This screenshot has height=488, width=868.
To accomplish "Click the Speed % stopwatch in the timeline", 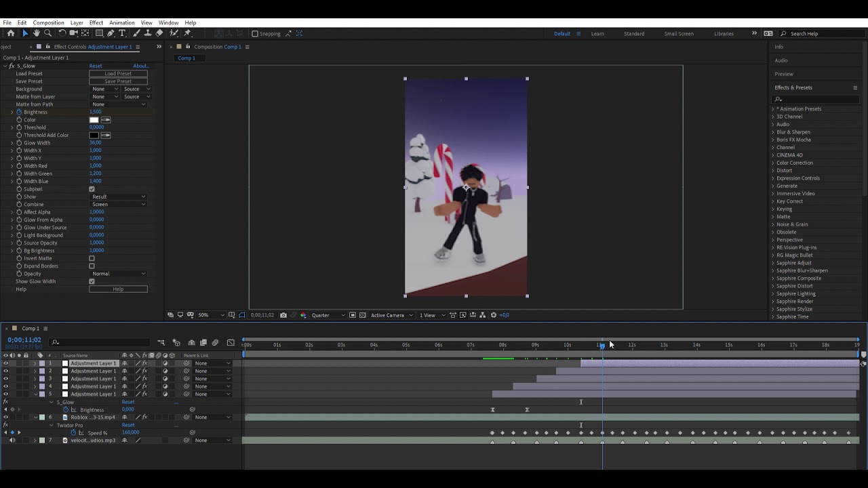I will click(x=73, y=432).
